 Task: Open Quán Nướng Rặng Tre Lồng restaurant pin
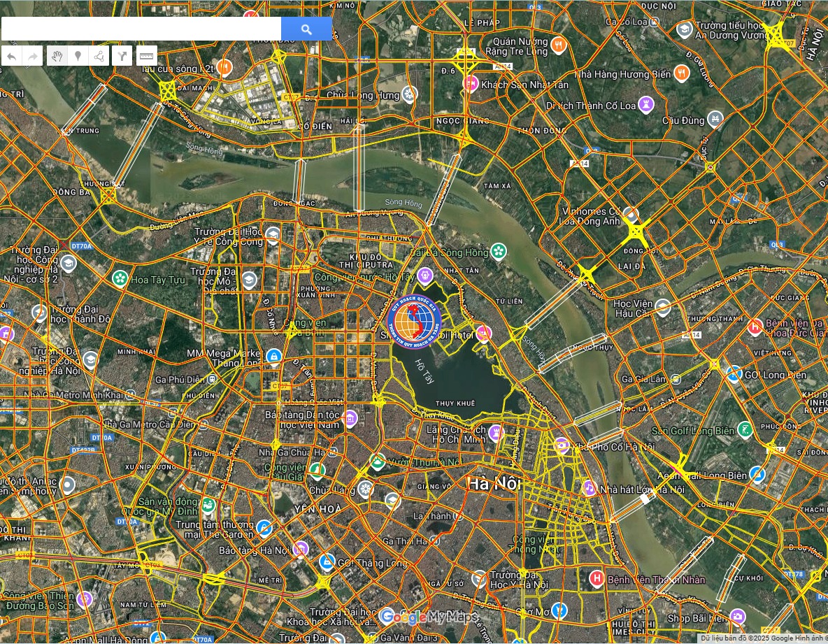pos(557,46)
